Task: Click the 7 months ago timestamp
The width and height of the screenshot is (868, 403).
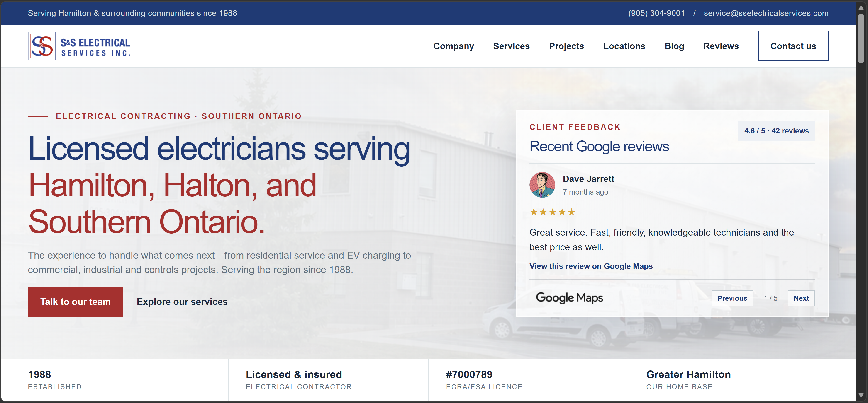Action: (x=585, y=192)
